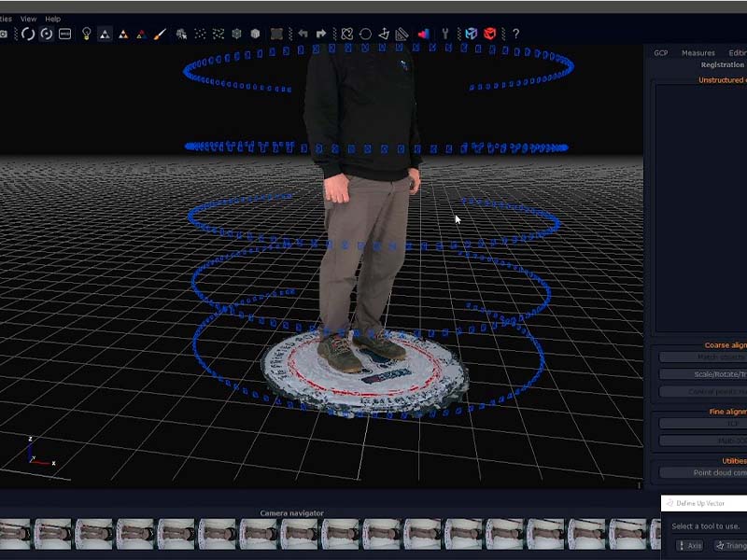This screenshot has height=560, width=747.
Task: Click the Scale/Rotate/Translate button
Action: 703,374
